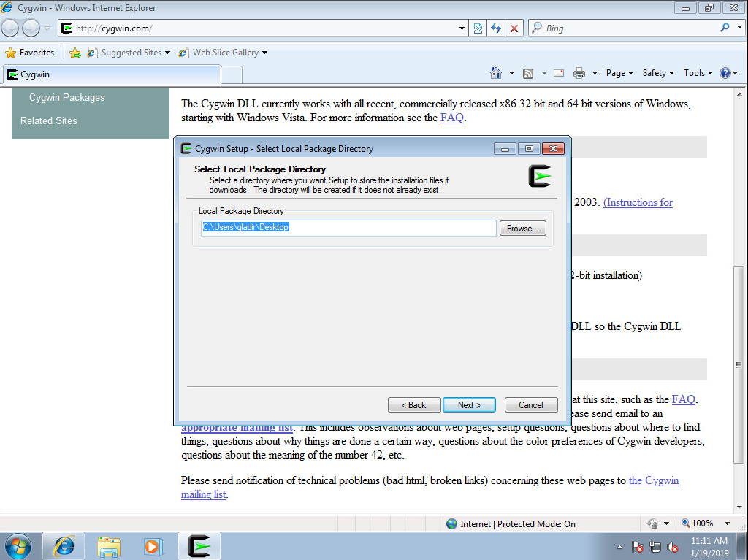Click the Next button in Cygwin Setup
This screenshot has height=560, width=748.
469,405
